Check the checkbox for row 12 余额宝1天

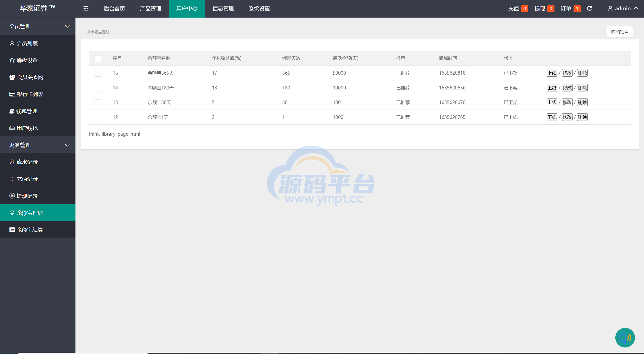pos(98,117)
